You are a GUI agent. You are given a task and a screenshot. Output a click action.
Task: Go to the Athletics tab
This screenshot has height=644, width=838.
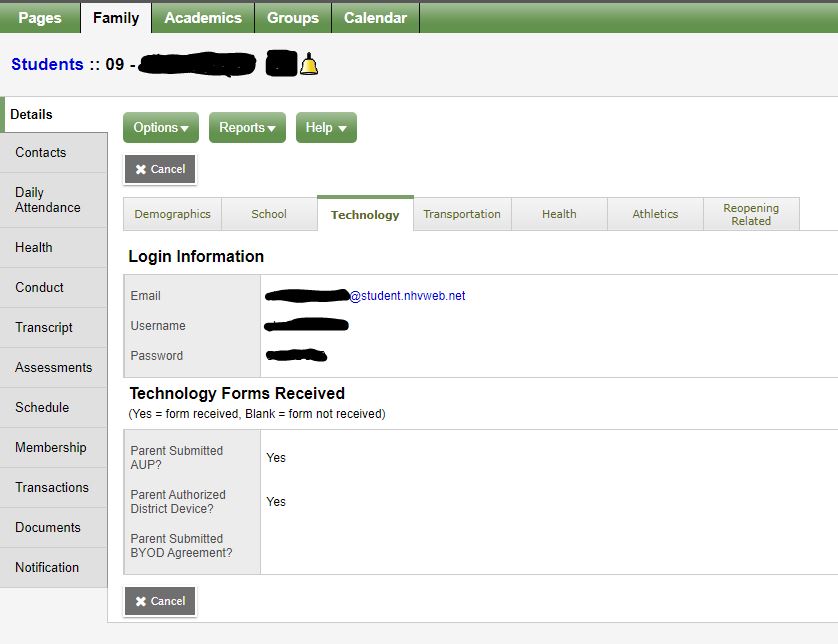(655, 214)
